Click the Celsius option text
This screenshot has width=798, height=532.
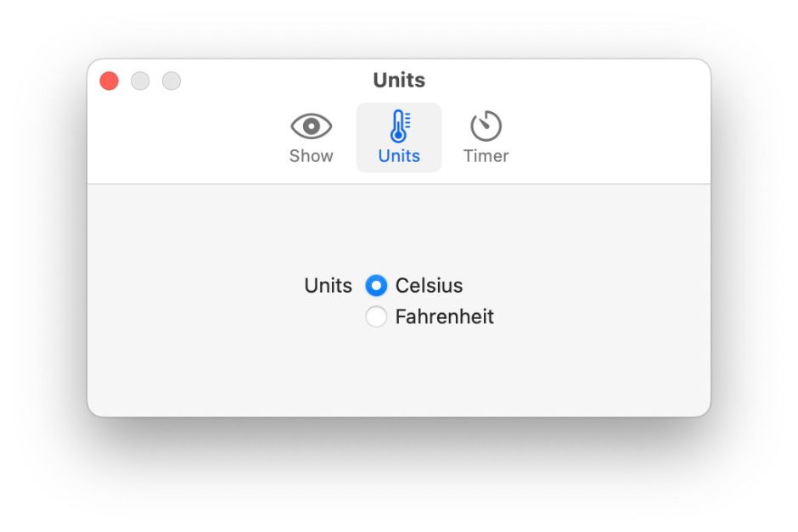point(429,286)
